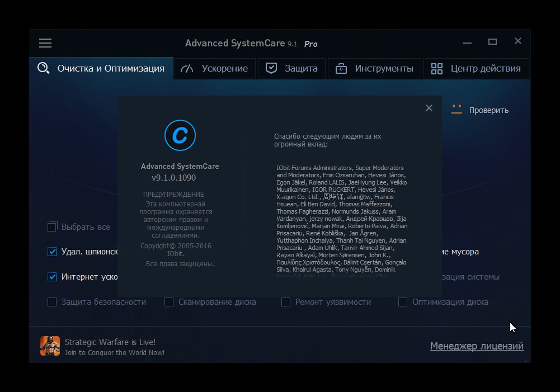Click IObit Forums Administrators credits line
This screenshot has width=560, height=392.
point(340,168)
